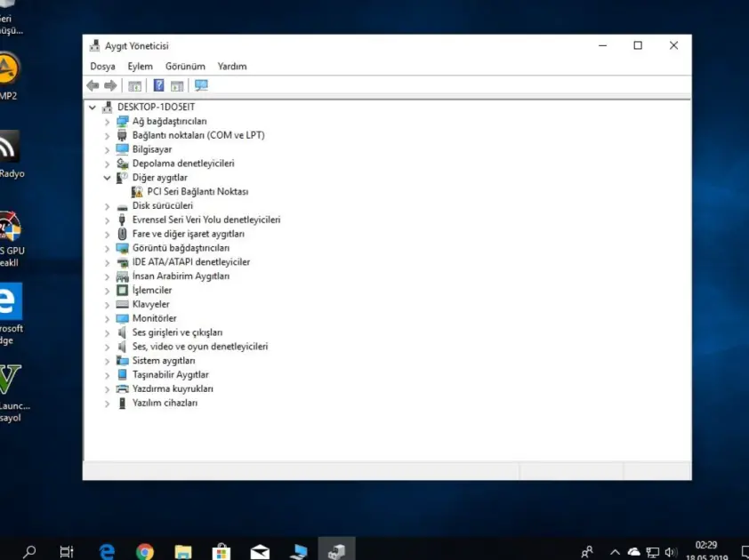This screenshot has height=560, width=749.
Task: Open Google Chrome from the taskbar
Action: click(x=145, y=551)
